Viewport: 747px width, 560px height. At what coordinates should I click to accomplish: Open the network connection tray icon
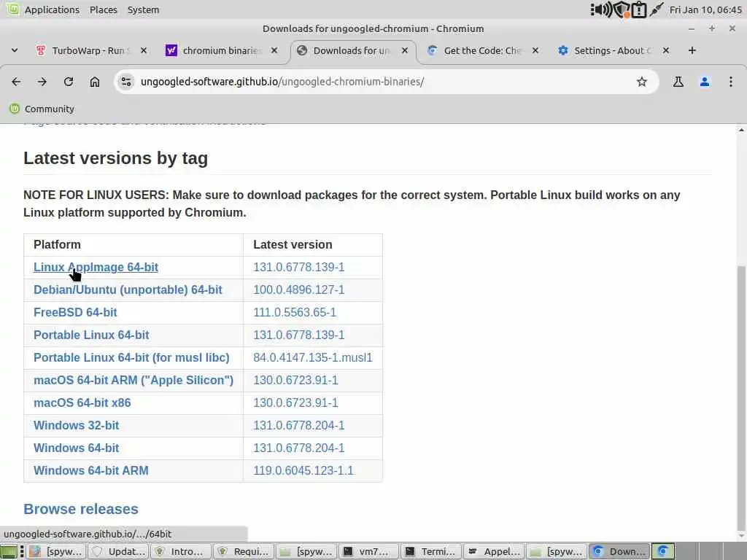tap(657, 9)
